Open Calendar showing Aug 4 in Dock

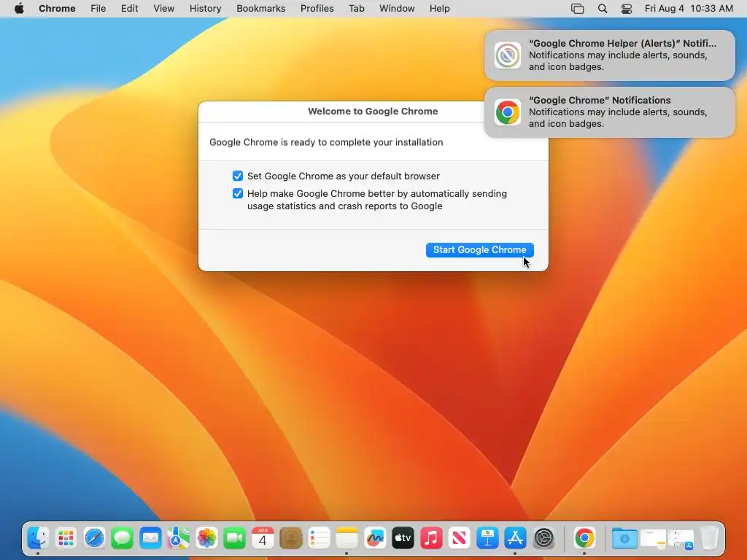point(263,538)
